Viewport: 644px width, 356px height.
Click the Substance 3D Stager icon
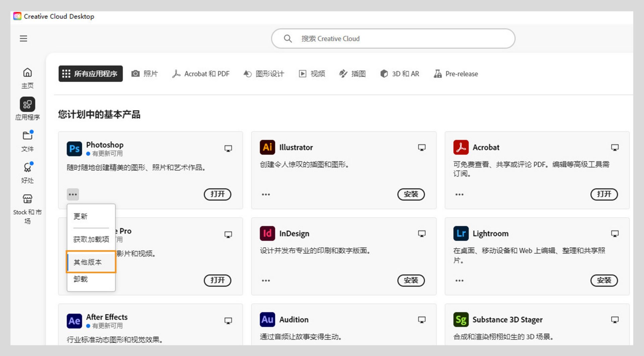tap(461, 319)
